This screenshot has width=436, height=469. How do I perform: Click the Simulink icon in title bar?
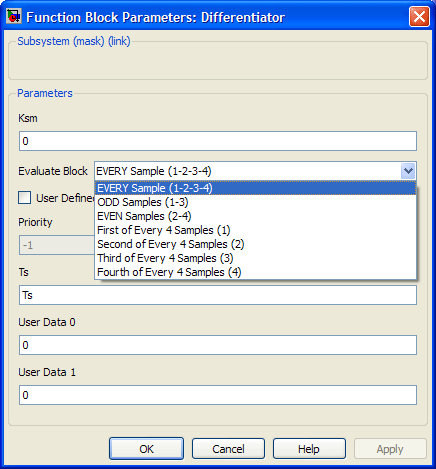point(14,16)
